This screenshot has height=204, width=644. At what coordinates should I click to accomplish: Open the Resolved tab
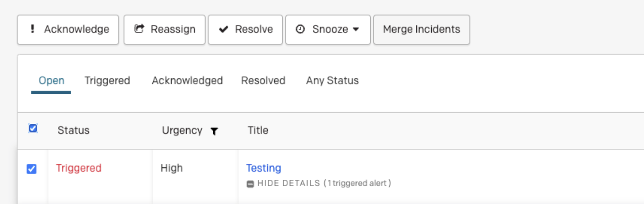tap(263, 81)
